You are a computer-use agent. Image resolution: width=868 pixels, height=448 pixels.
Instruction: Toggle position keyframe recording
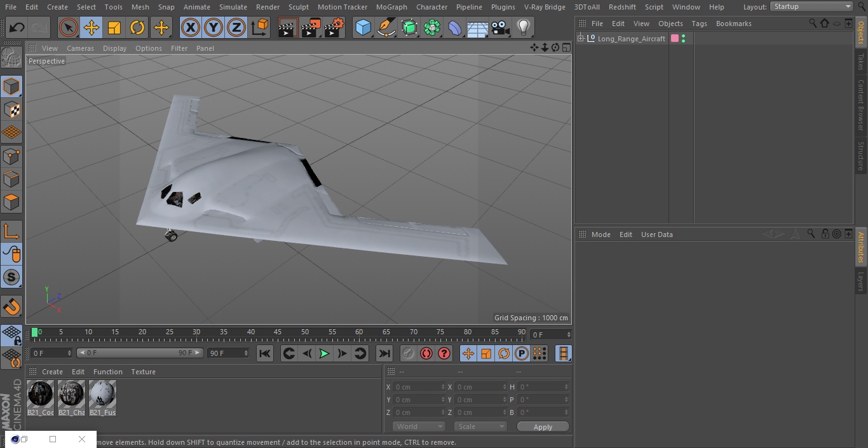pyautogui.click(x=468, y=353)
